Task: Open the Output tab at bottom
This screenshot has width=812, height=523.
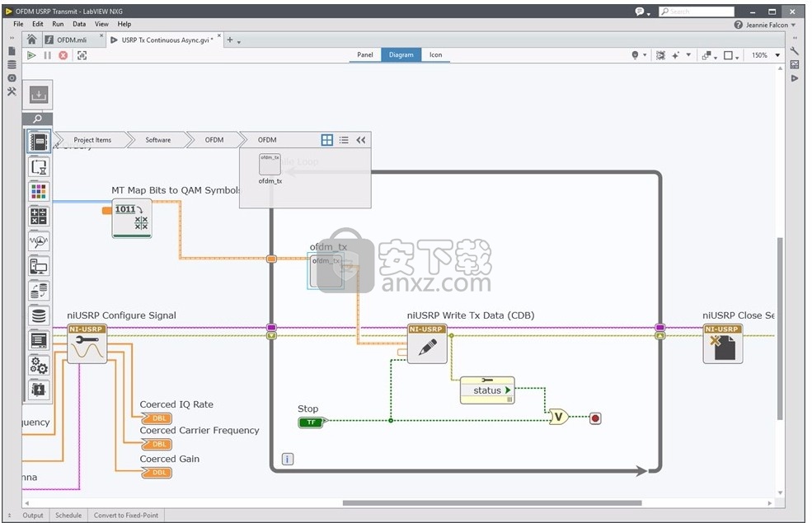Action: [33, 516]
